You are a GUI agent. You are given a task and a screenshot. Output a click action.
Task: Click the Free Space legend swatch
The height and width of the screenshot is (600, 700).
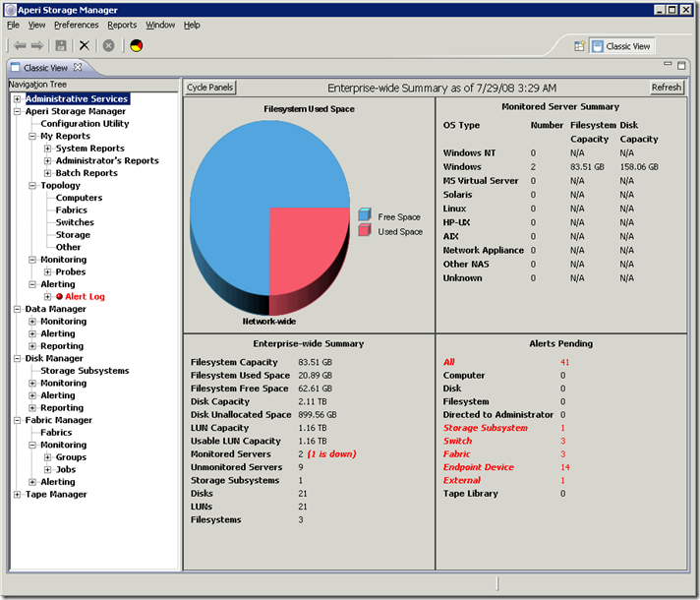tap(365, 214)
